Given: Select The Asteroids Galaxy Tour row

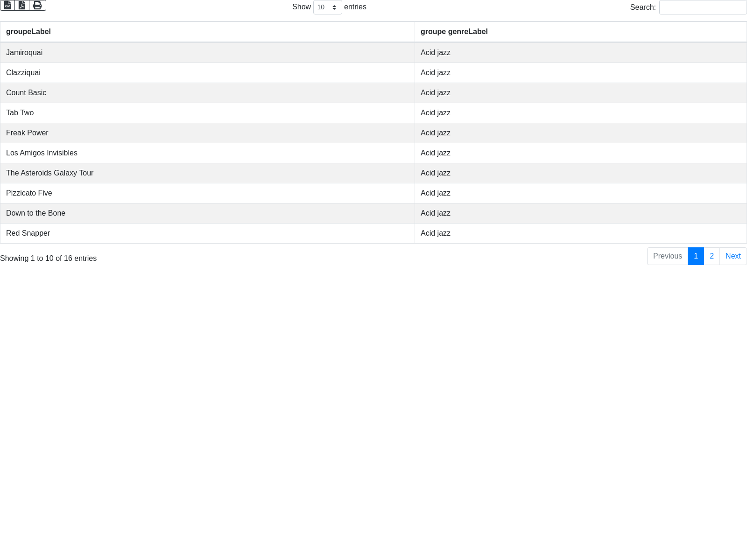Looking at the screenshot, I should coord(49,173).
